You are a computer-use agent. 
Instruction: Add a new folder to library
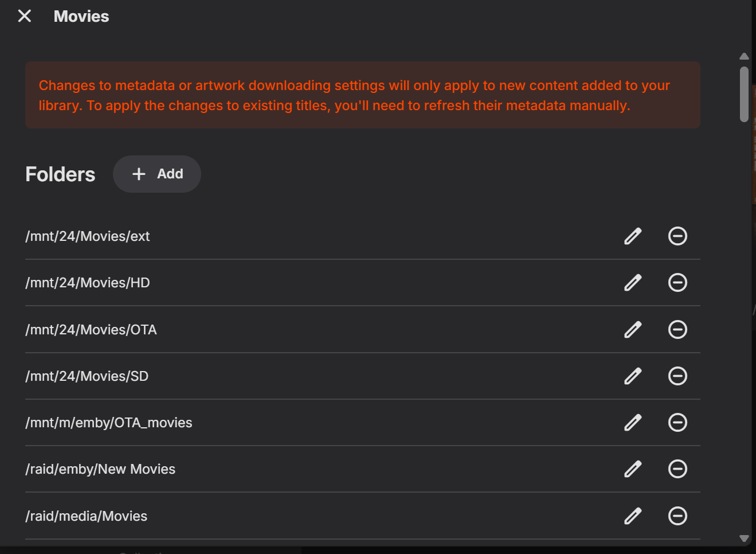coord(157,174)
